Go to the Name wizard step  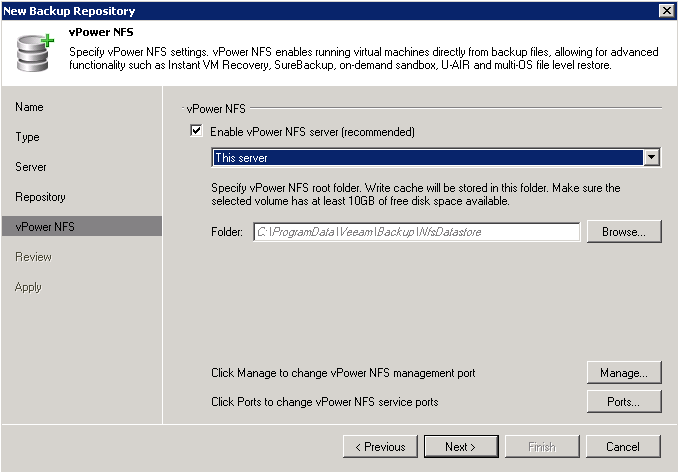[29, 107]
